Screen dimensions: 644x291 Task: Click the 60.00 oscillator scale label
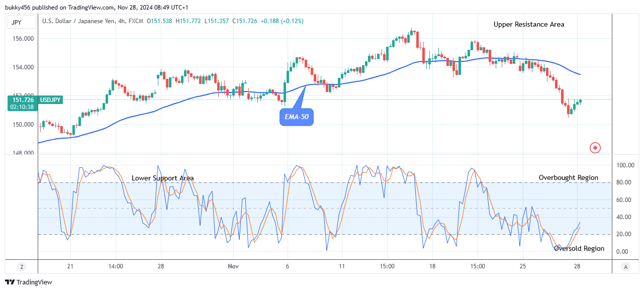(x=625, y=200)
